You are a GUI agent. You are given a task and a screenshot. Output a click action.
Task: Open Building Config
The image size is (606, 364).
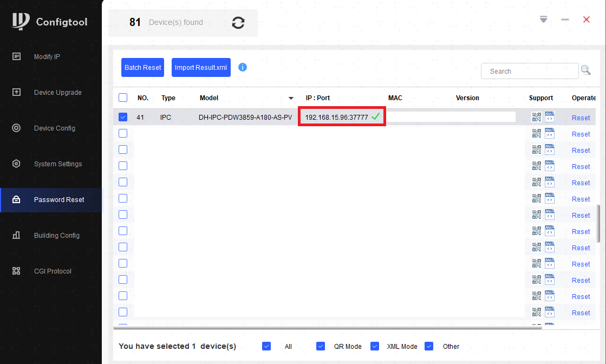pos(57,235)
